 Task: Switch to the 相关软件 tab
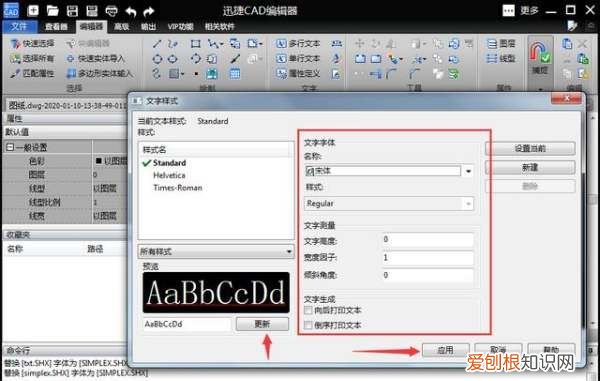coord(219,26)
